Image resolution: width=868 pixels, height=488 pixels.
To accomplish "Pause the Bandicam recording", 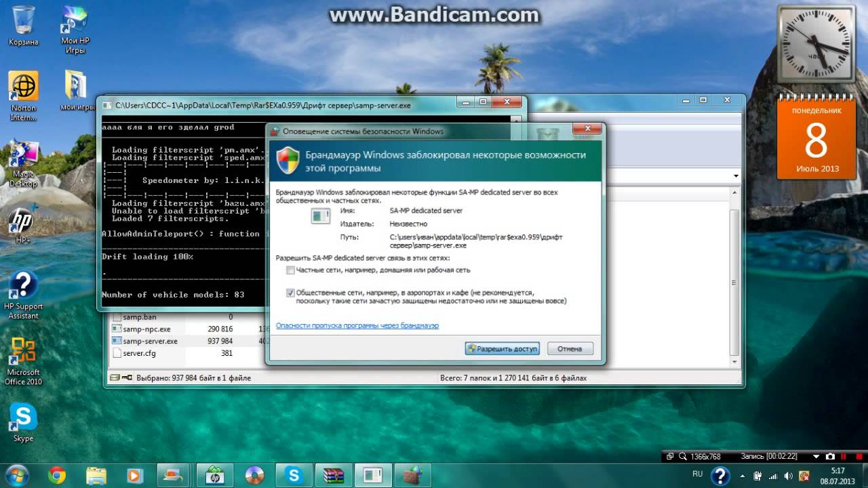I will [844, 456].
